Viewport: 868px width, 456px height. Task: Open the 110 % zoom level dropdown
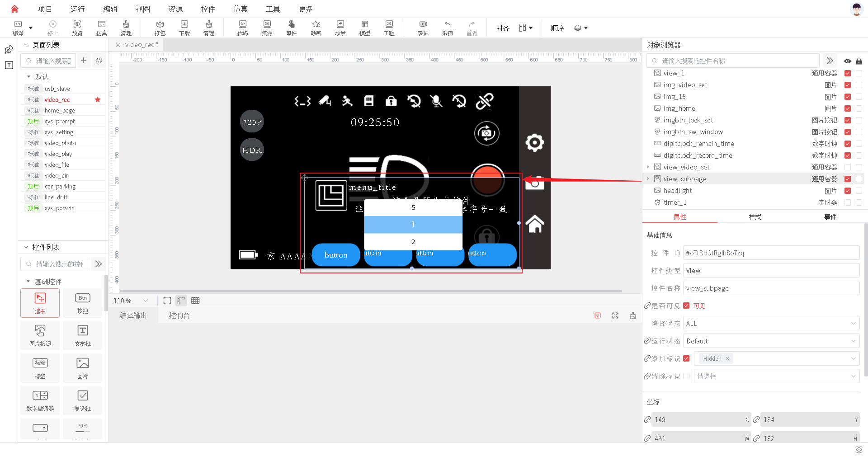tap(131, 301)
